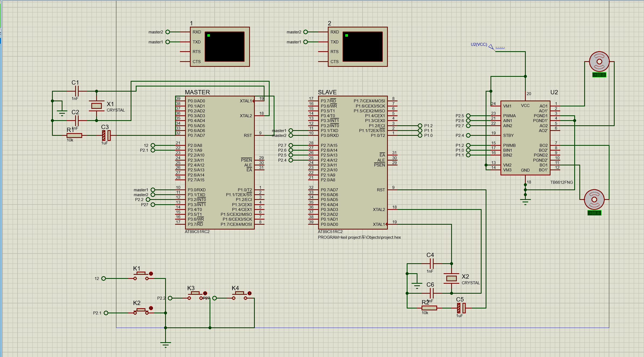
Task: Click the MASTER AT89C51RC2 chip body
Action: tap(220, 162)
